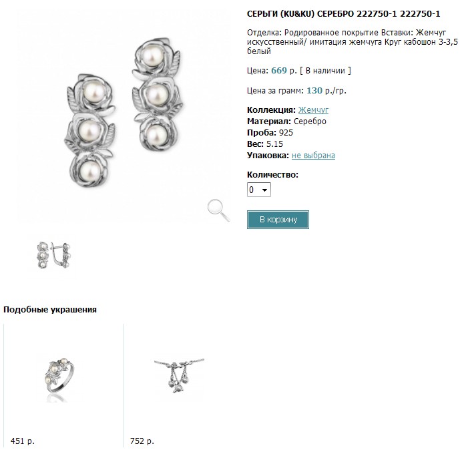Click the Проба 925 value
The height and width of the screenshot is (462, 476).
click(270, 133)
